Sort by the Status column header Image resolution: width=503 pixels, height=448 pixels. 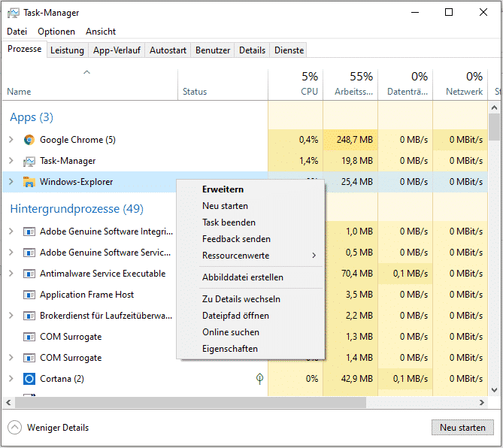click(223, 84)
